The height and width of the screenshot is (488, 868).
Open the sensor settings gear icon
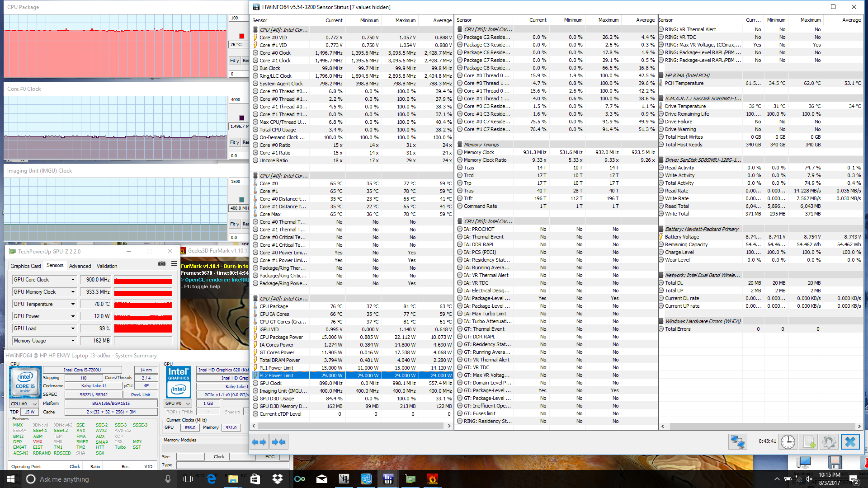[829, 441]
